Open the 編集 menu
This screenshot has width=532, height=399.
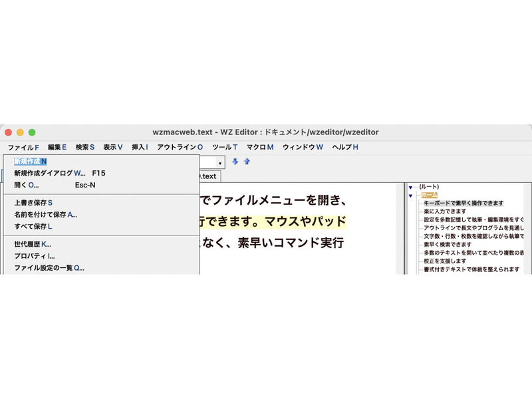[x=57, y=147]
